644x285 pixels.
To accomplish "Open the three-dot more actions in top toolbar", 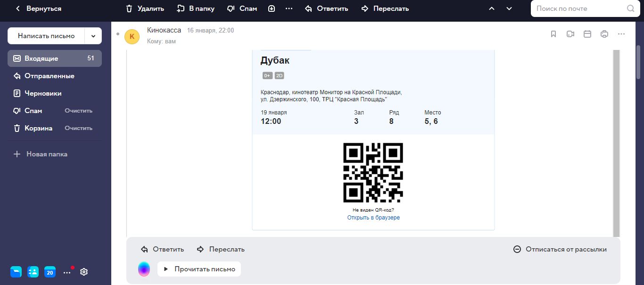I will click(289, 8).
